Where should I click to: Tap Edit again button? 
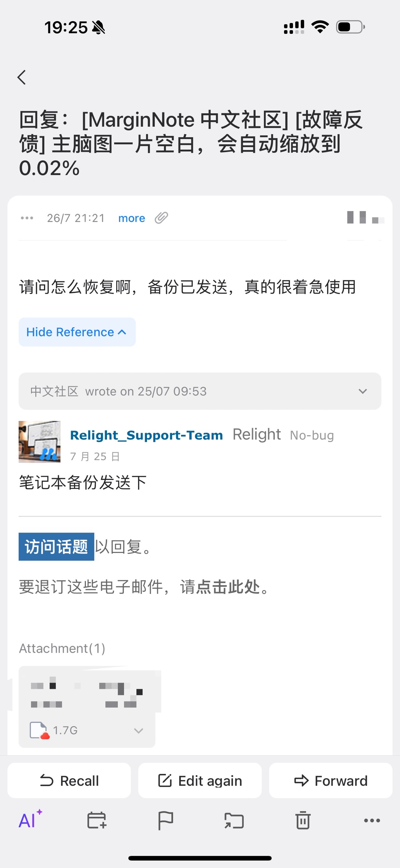click(200, 780)
